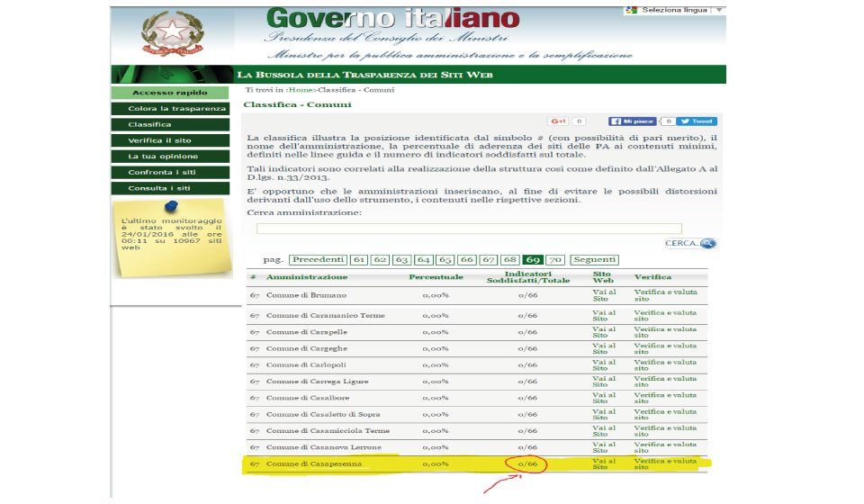Viewport: 864px width, 504px height.
Task: Click Verifica e valuta sito for Carlopoli
Action: pos(665,365)
